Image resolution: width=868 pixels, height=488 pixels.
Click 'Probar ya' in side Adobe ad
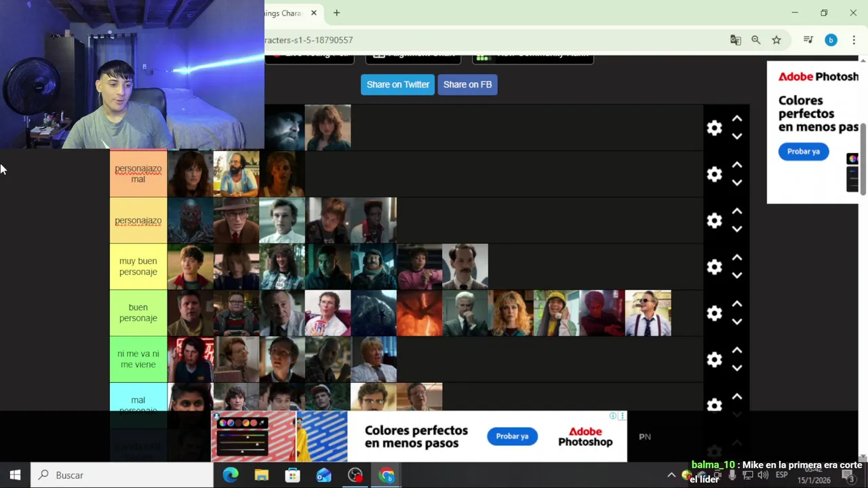(x=803, y=151)
